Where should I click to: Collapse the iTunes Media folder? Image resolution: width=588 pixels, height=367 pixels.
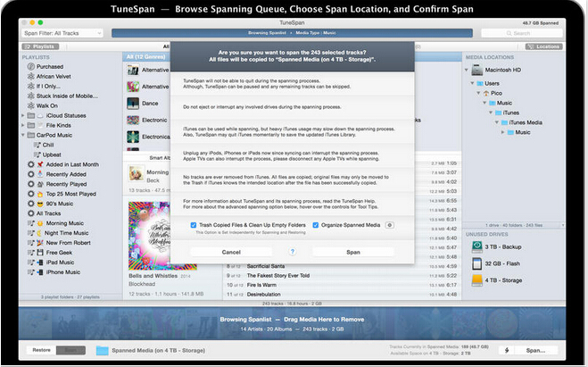(497, 122)
